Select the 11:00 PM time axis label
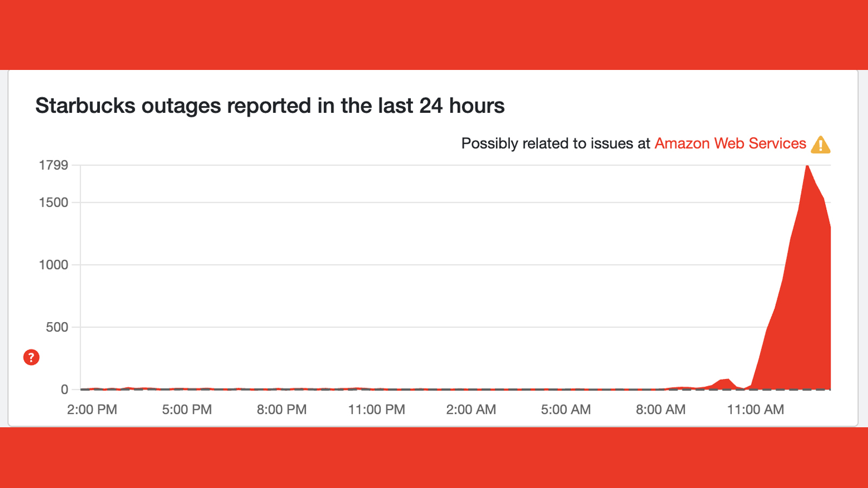 [376, 409]
